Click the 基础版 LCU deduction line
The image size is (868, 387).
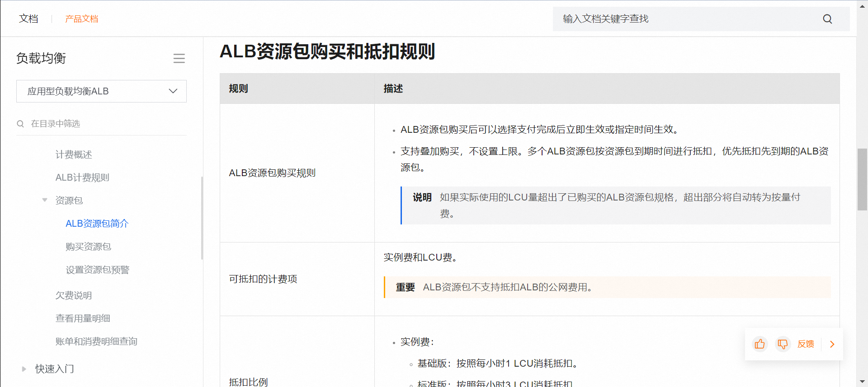(498, 364)
